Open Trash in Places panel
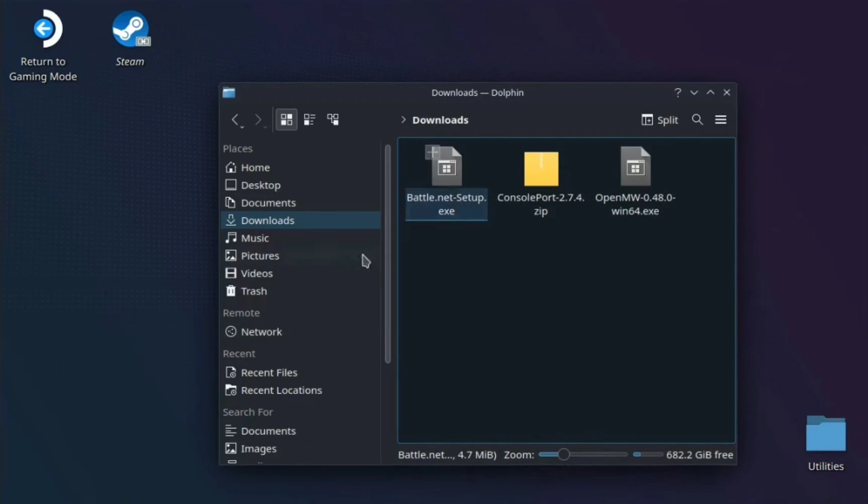 pos(300,291)
